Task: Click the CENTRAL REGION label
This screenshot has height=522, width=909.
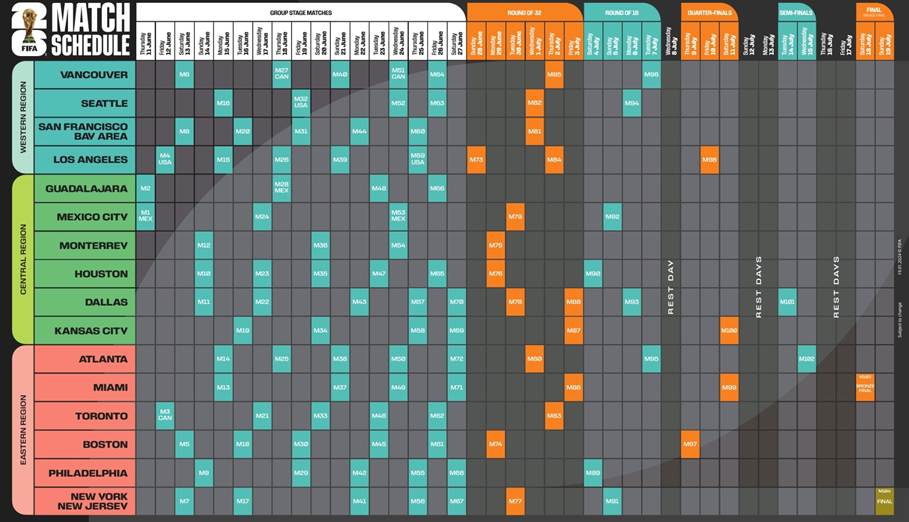Action: [x=23, y=259]
